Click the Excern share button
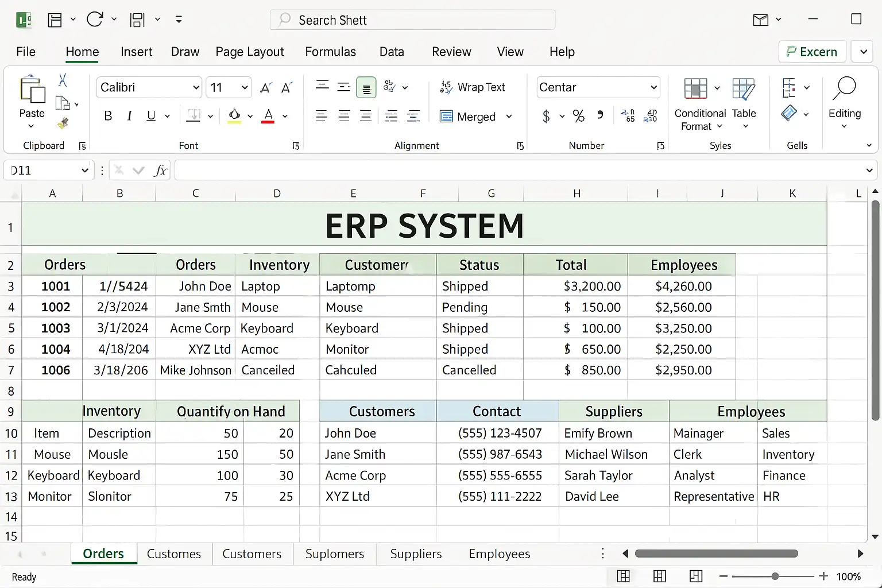 tap(812, 52)
